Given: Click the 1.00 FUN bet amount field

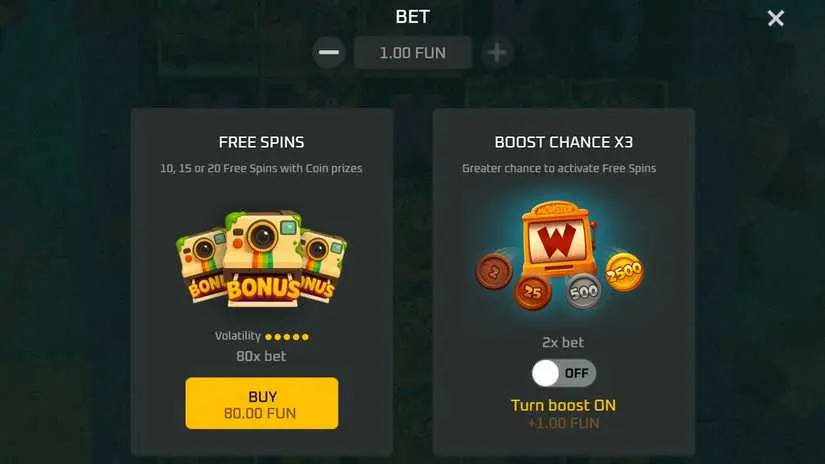Looking at the screenshot, I should coord(413,53).
